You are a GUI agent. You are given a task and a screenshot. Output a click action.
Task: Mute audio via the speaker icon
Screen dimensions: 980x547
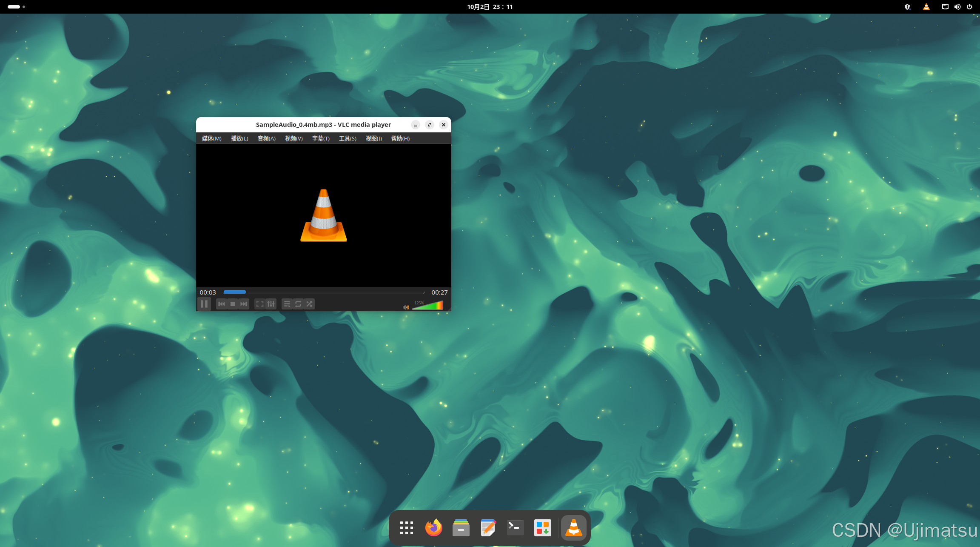click(406, 307)
